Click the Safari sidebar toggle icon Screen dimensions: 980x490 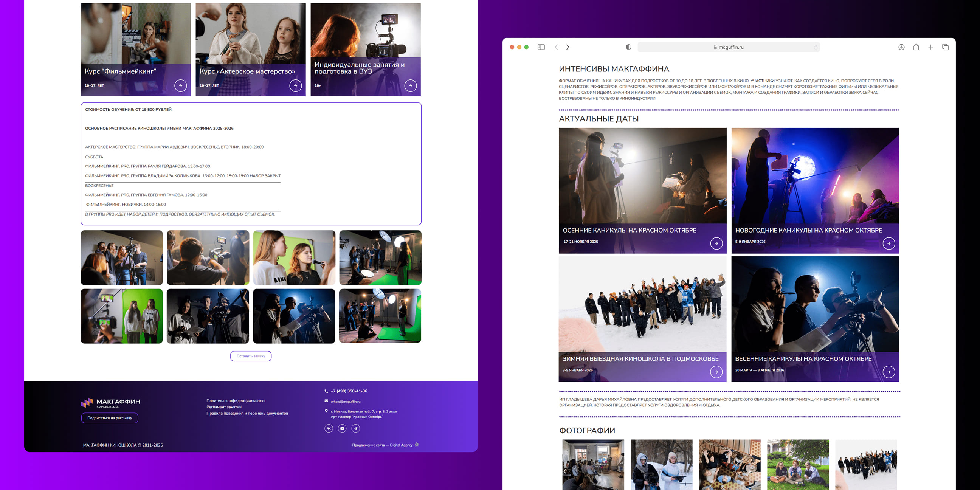pos(541,47)
